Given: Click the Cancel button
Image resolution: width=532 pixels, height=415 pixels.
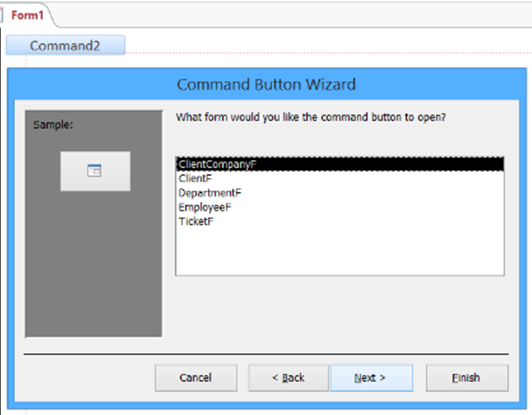Looking at the screenshot, I should pyautogui.click(x=196, y=378).
